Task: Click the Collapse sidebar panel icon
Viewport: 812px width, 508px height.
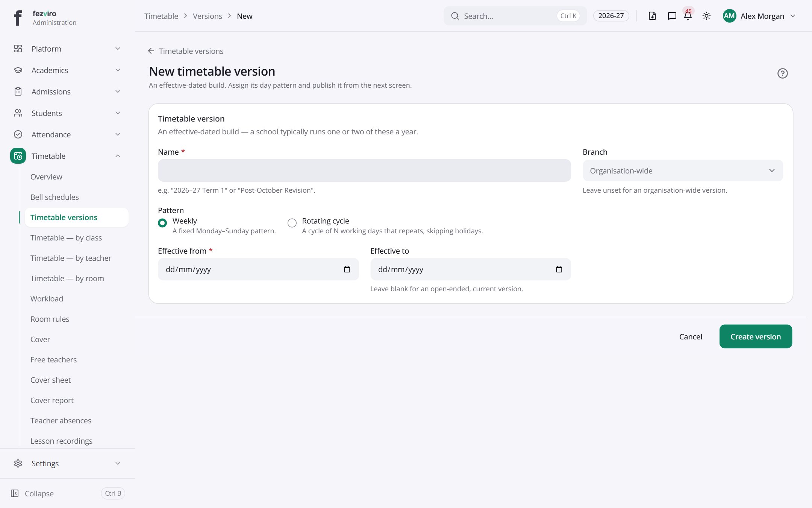Action: tap(15, 493)
